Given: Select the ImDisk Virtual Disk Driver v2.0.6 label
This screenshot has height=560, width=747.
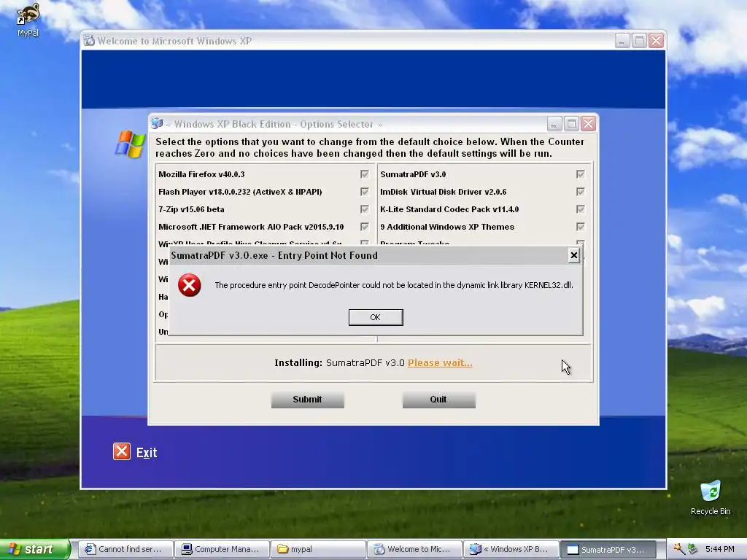Looking at the screenshot, I should 443,192.
